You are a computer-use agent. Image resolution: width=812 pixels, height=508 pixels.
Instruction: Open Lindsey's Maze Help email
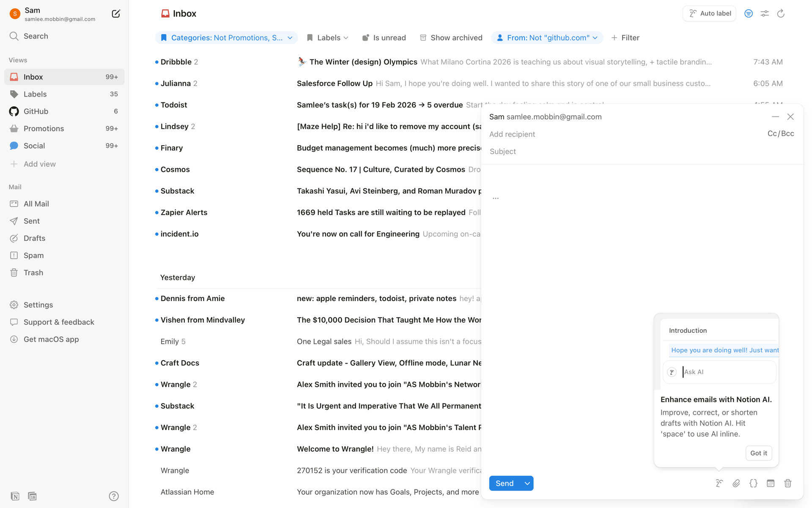(x=318, y=126)
